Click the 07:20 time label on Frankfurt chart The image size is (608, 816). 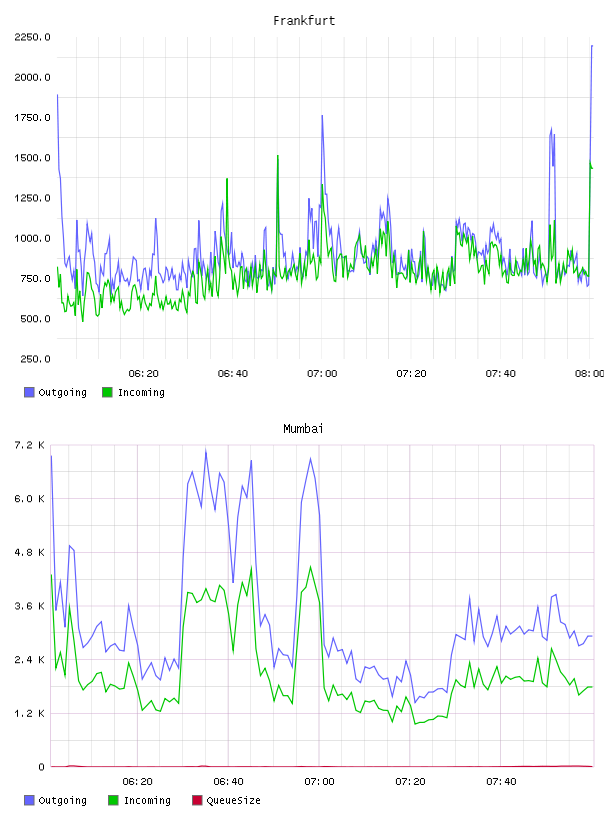[411, 374]
